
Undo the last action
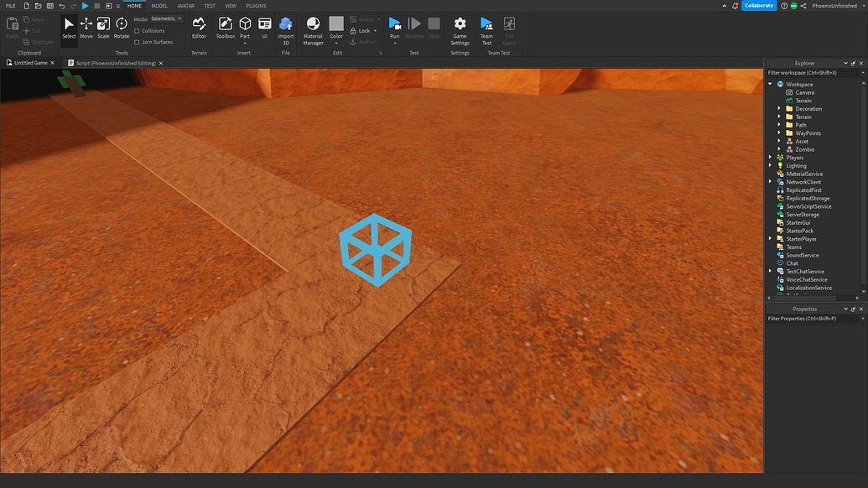(x=61, y=6)
